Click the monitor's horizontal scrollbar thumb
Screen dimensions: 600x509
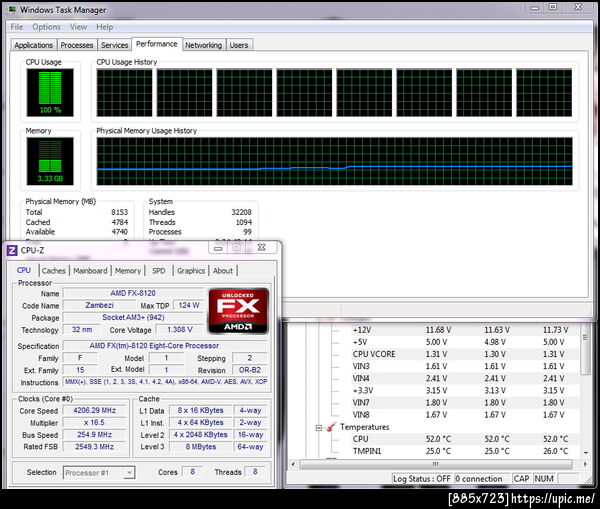click(x=435, y=464)
